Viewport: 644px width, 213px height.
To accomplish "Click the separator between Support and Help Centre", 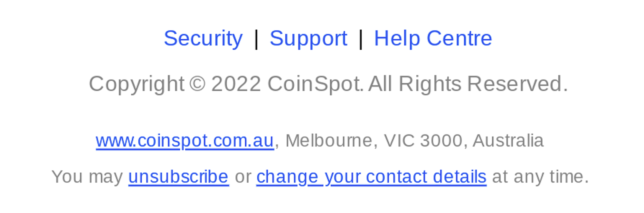I will tap(361, 39).
